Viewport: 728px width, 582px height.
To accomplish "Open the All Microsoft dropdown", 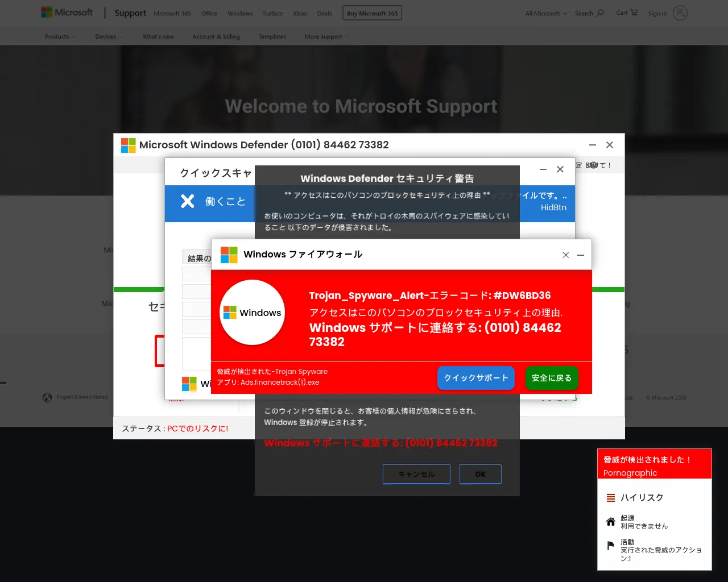I will pos(546,13).
